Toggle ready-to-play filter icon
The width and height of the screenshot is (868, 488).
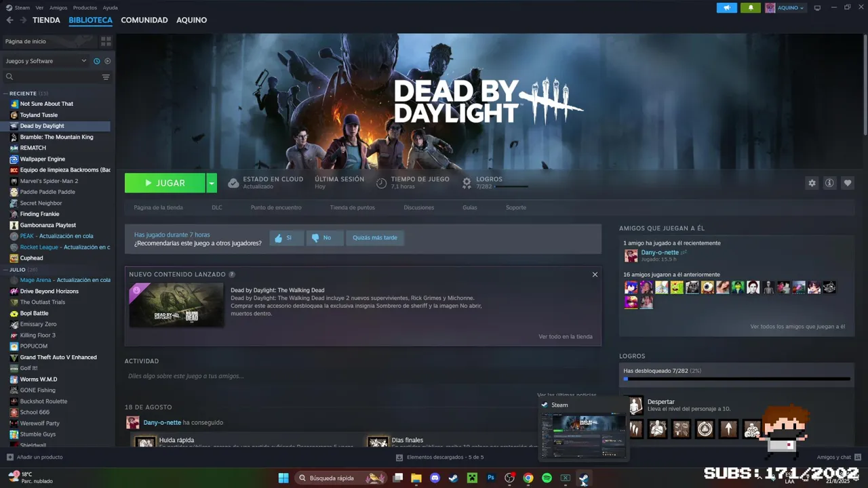(x=107, y=61)
